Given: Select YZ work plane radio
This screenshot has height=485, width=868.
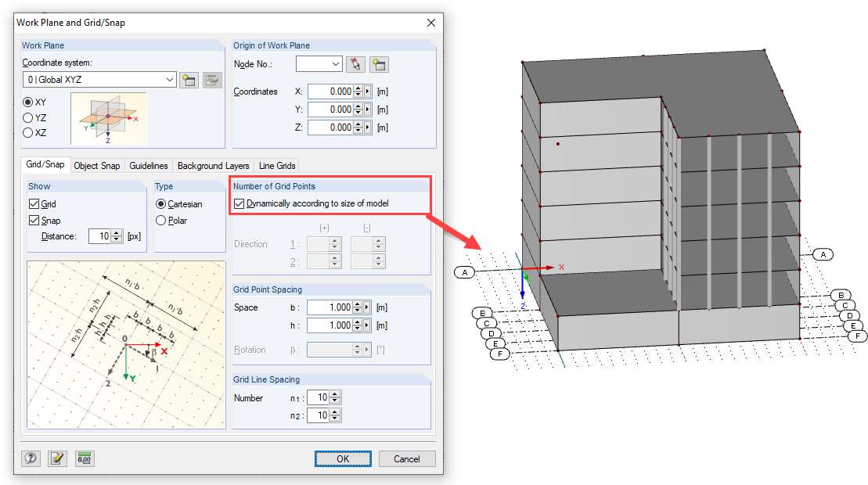Looking at the screenshot, I should click(x=27, y=118).
